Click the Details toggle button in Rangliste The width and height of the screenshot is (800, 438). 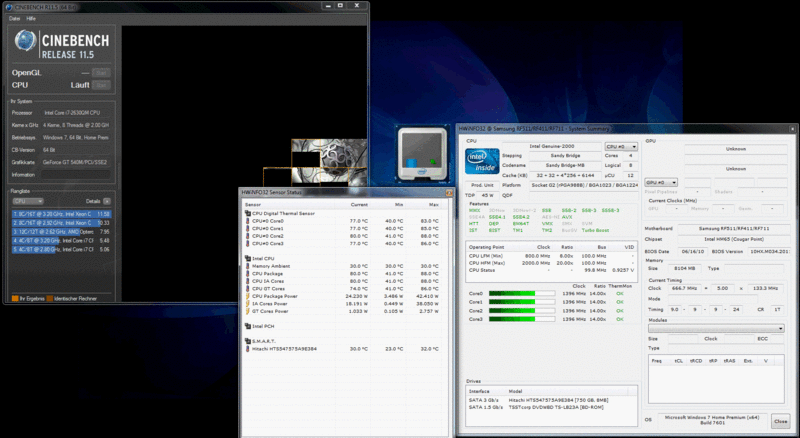(107, 201)
